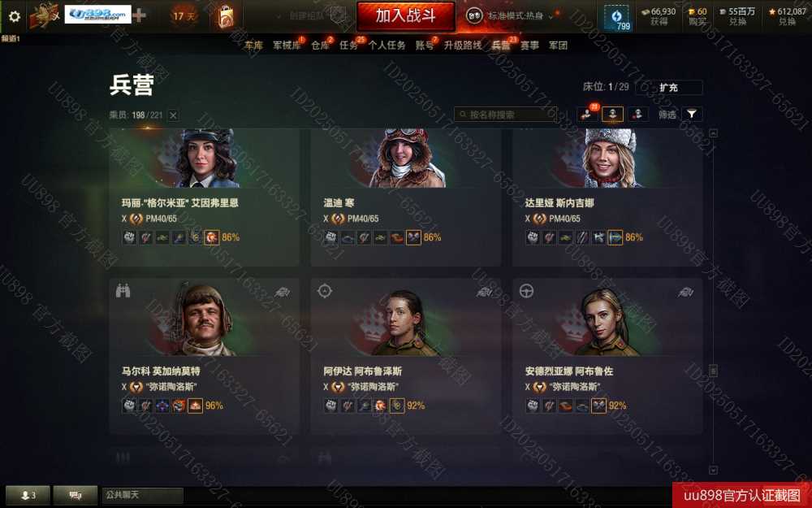This screenshot has width=812, height=508.
Task: Click the scrollbar down arrow
Action: [713, 470]
